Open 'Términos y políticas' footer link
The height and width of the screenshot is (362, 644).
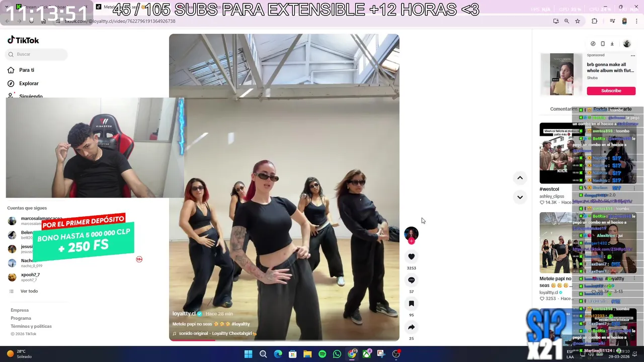31,326
